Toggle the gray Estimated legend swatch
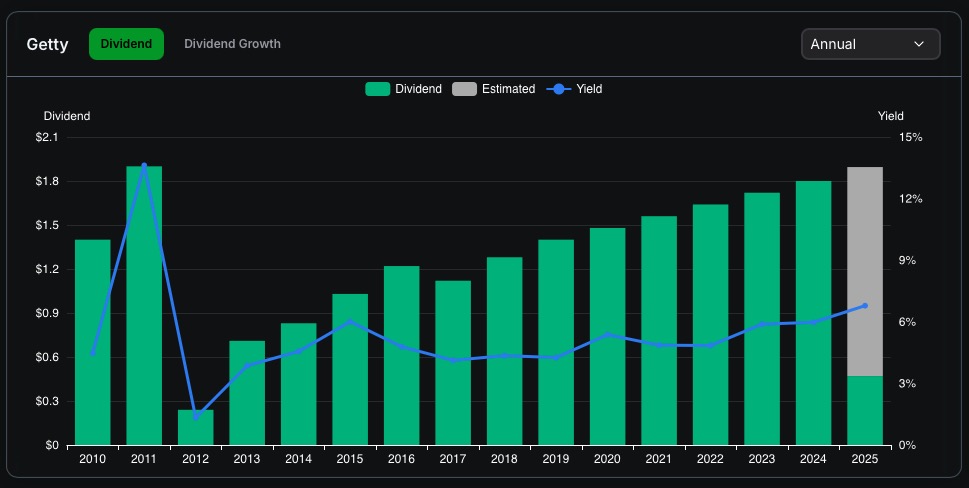Image resolution: width=969 pixels, height=488 pixels. pos(465,89)
